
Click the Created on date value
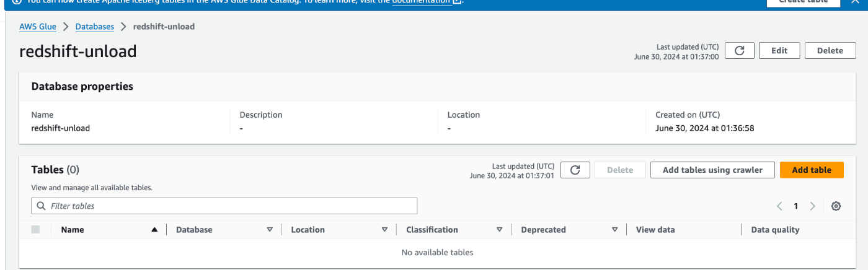tap(704, 129)
